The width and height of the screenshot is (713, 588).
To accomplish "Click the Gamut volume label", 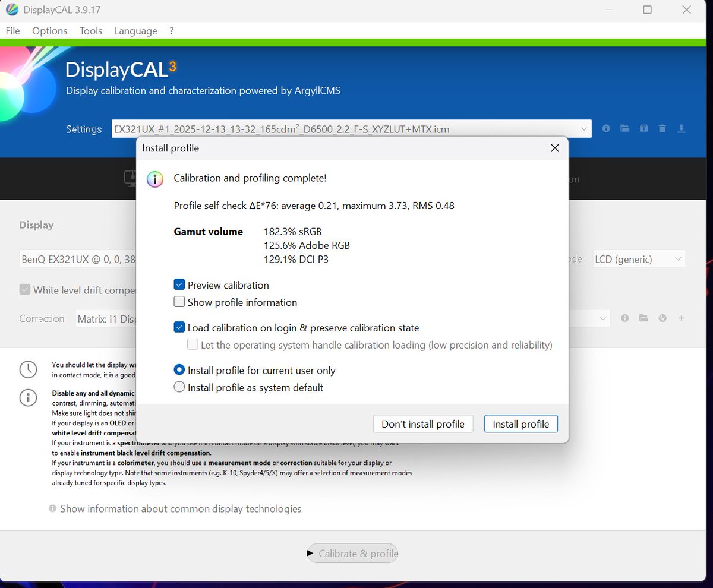I will (208, 232).
